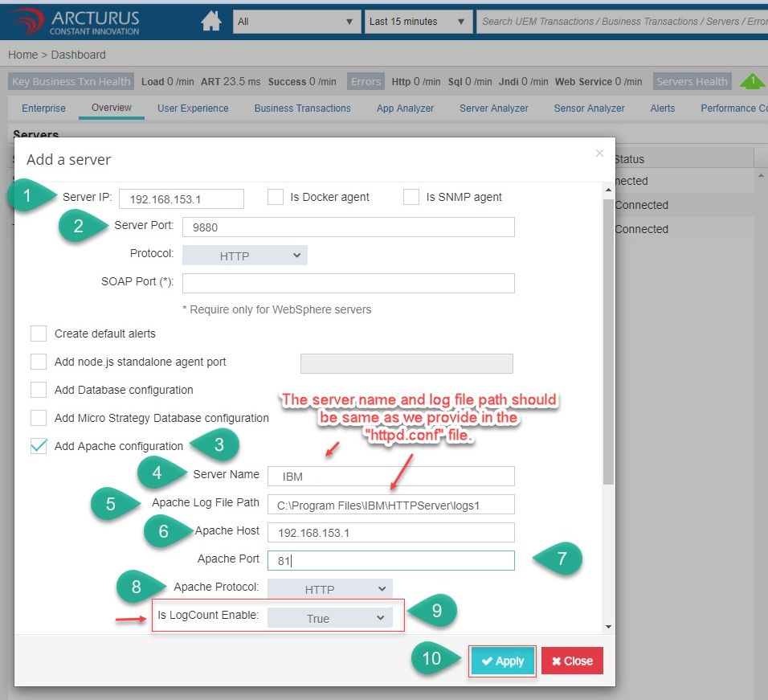Toggle the Is SNMP agent checkbox
The width and height of the screenshot is (768, 700).
pos(411,197)
